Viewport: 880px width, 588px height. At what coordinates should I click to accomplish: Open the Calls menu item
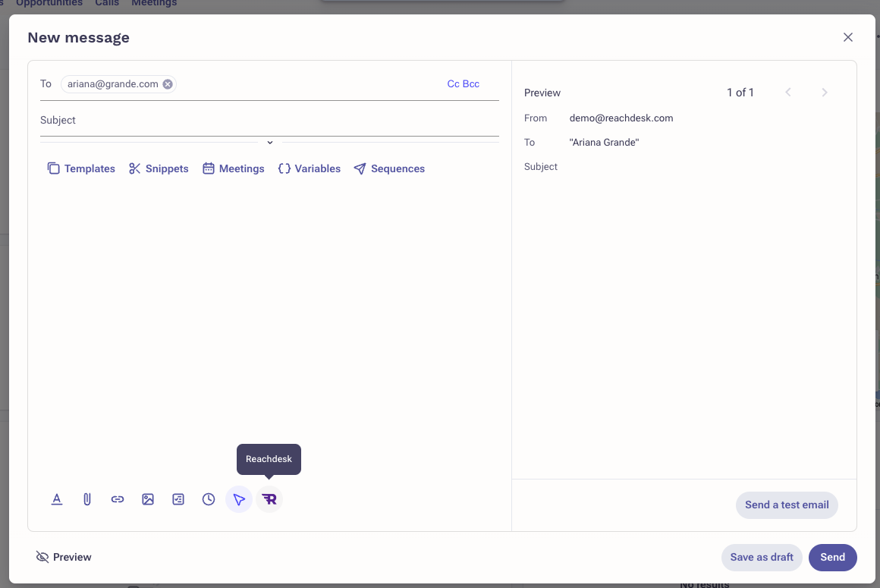pos(106,3)
